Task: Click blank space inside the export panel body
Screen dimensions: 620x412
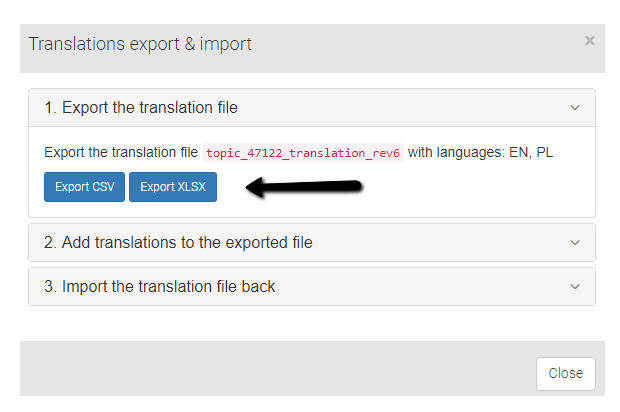Action: pyautogui.click(x=474, y=188)
